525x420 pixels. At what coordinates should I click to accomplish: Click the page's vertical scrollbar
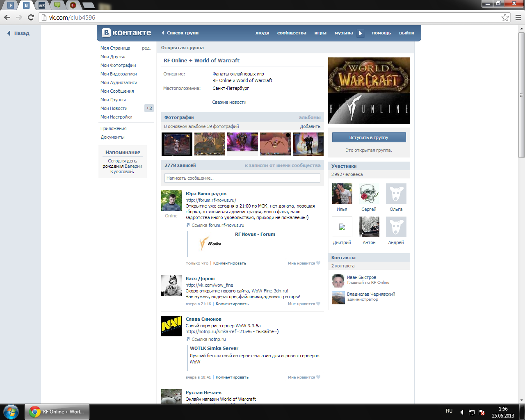point(521,94)
